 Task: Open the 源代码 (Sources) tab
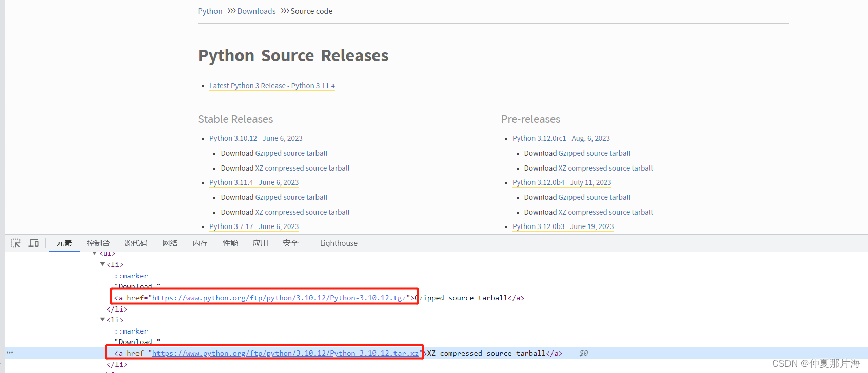(x=136, y=243)
